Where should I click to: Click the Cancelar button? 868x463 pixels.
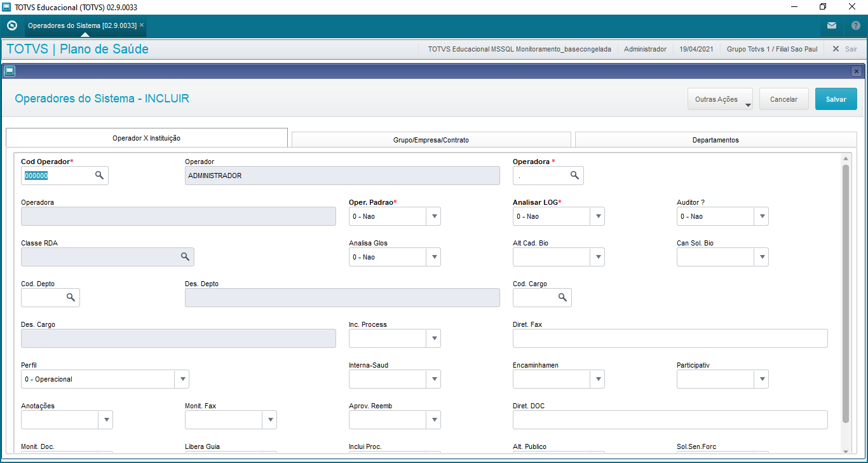[x=783, y=99]
